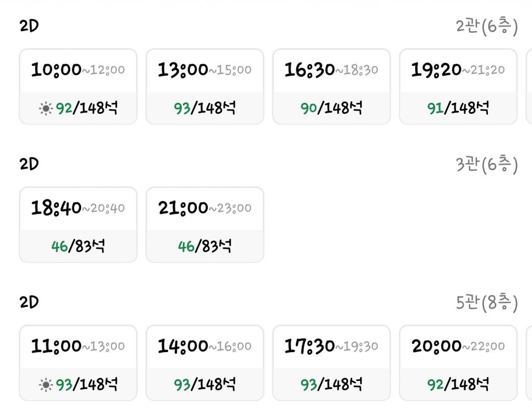Click the 5관(8층) hall label
532x418 pixels.
pos(486,302)
